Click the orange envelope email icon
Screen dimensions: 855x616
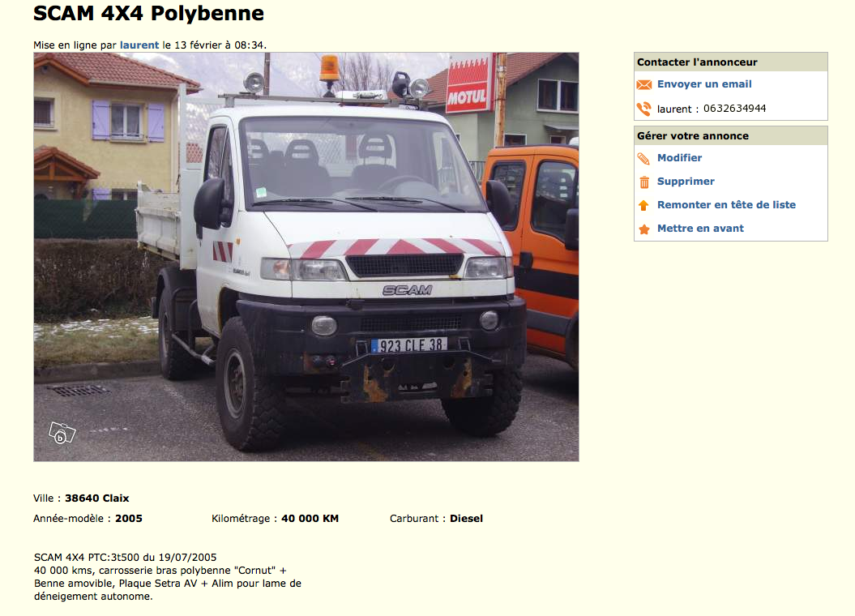pos(644,84)
